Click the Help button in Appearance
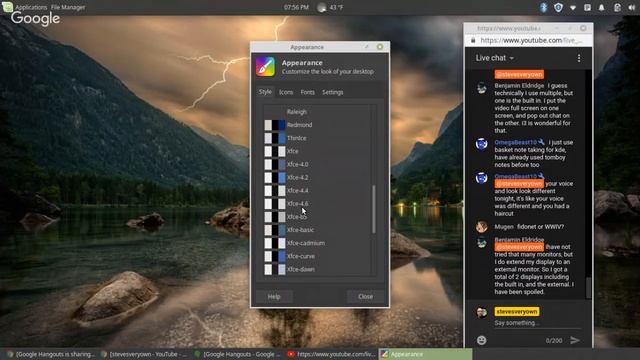Viewport: 640px width, 360px height. coord(274,296)
